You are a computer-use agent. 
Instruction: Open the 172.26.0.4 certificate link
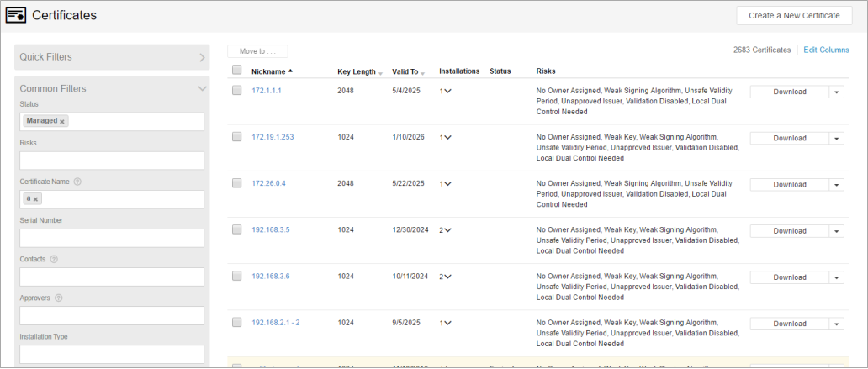[x=268, y=183]
